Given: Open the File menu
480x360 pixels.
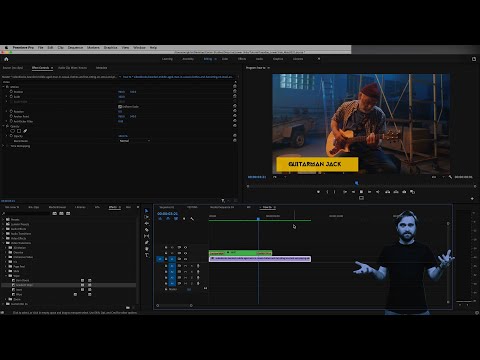Looking at the screenshot, I should click(41, 48).
